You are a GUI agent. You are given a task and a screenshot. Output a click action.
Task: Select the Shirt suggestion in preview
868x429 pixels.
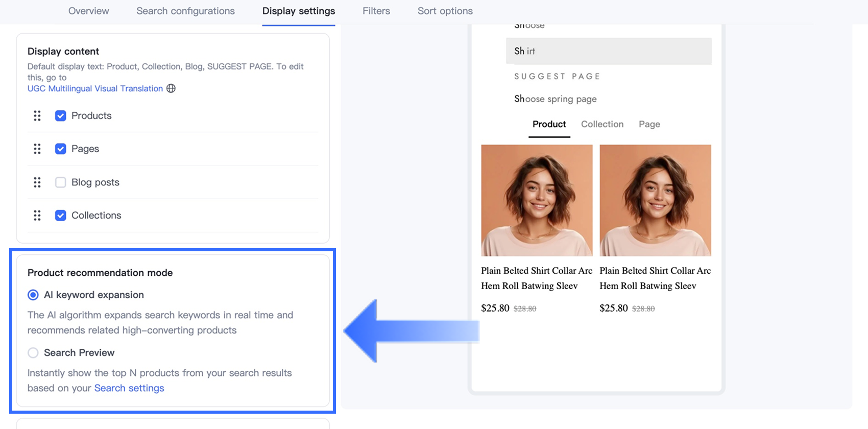[x=608, y=51]
